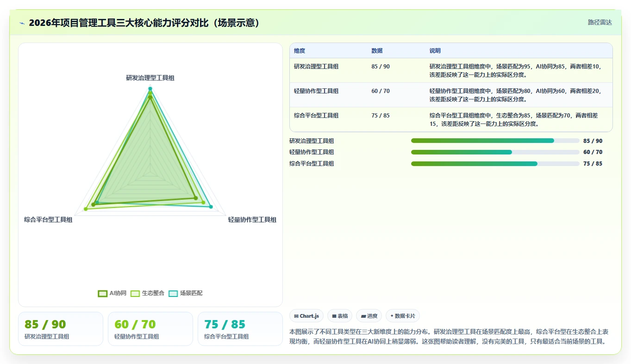
Task: Click the description text for 轻量协作型工具组 row
Action: [x=515, y=95]
